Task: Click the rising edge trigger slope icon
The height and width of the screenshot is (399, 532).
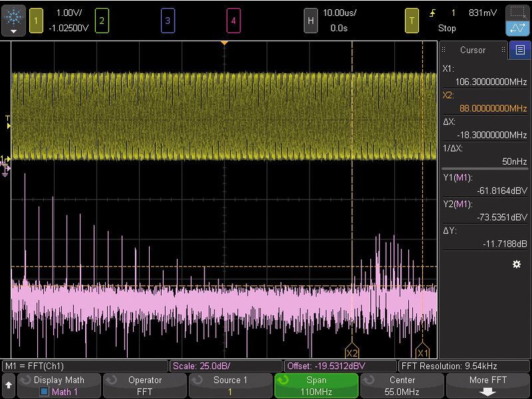Action: (x=433, y=13)
